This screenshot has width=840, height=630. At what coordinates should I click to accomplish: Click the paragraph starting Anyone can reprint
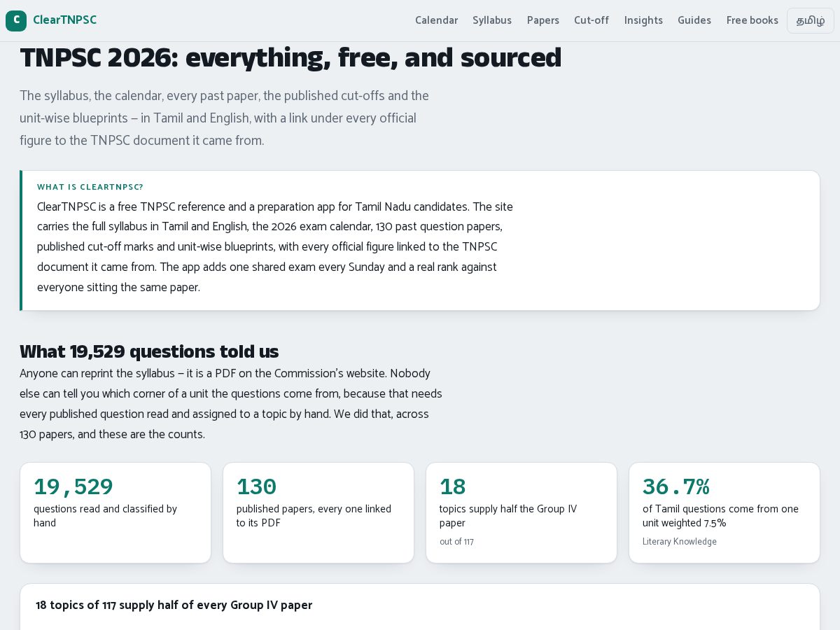pyautogui.click(x=231, y=404)
